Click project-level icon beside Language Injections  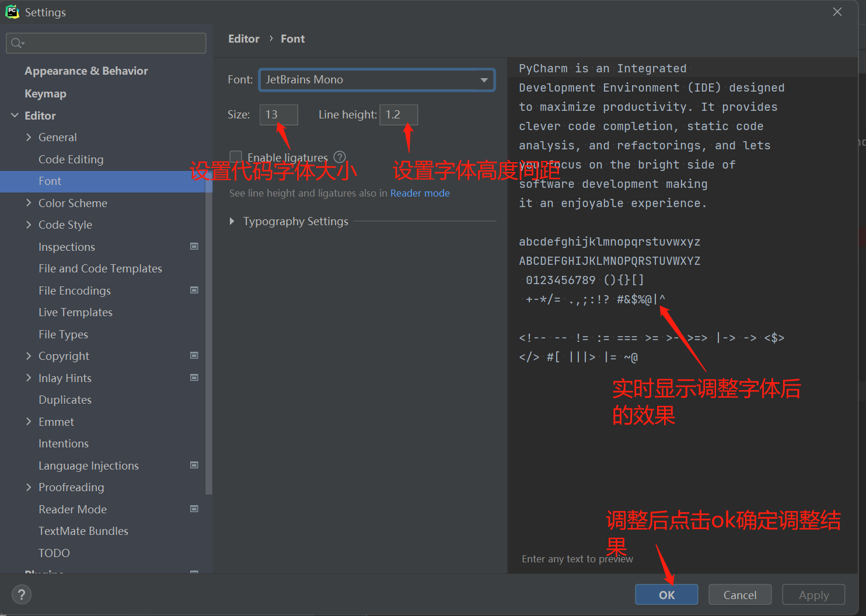pyautogui.click(x=194, y=465)
